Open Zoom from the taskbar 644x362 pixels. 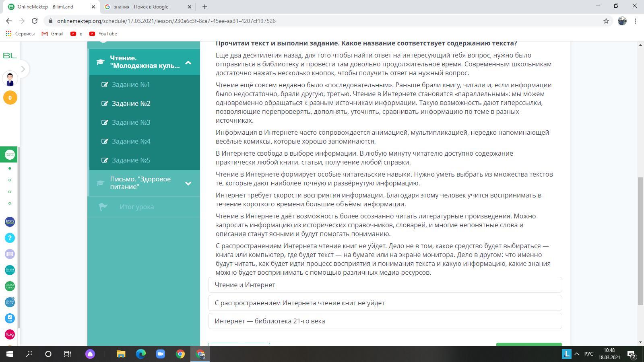(x=161, y=354)
